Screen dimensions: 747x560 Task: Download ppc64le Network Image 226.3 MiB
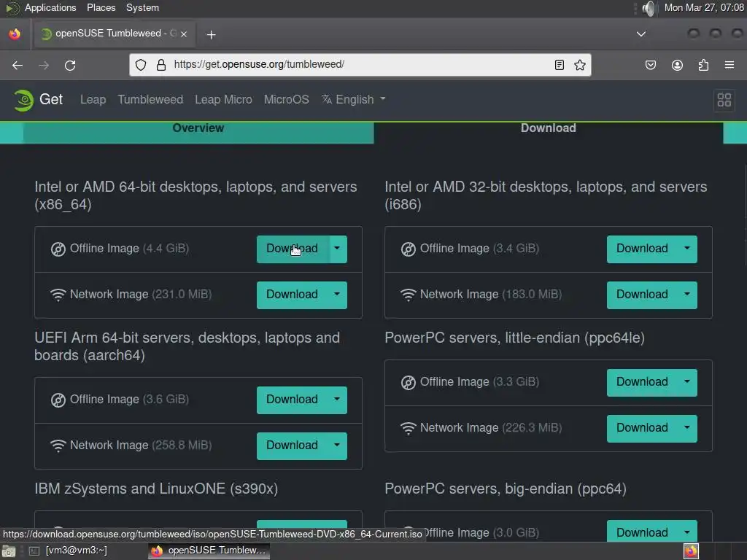(643, 429)
